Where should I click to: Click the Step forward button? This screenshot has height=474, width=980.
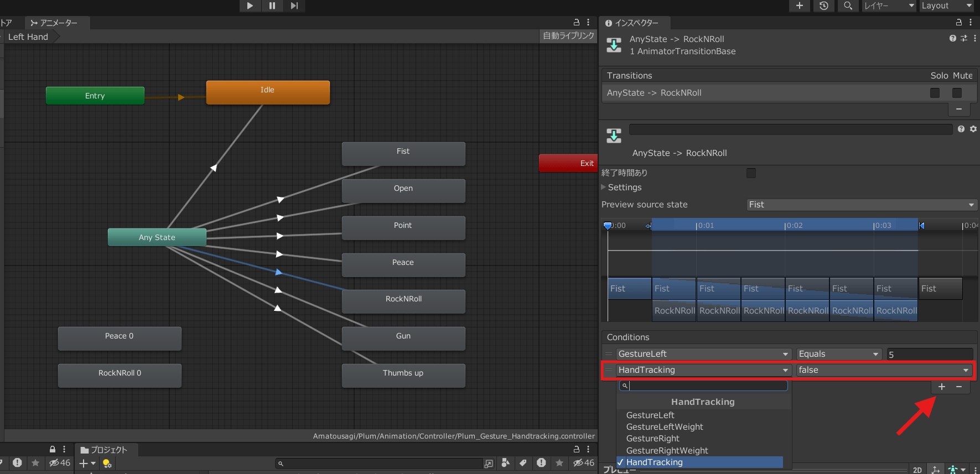pos(294,6)
